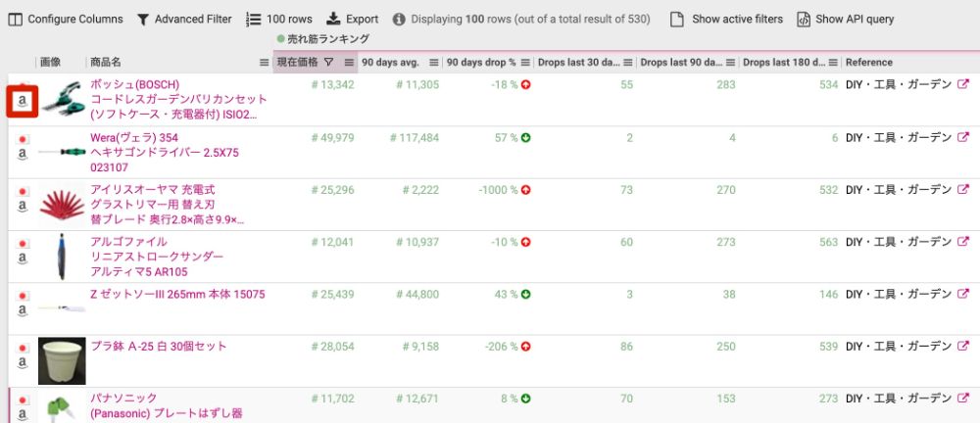
Task: Click the filter icon in 現在価格 header
Action: [x=328, y=62]
